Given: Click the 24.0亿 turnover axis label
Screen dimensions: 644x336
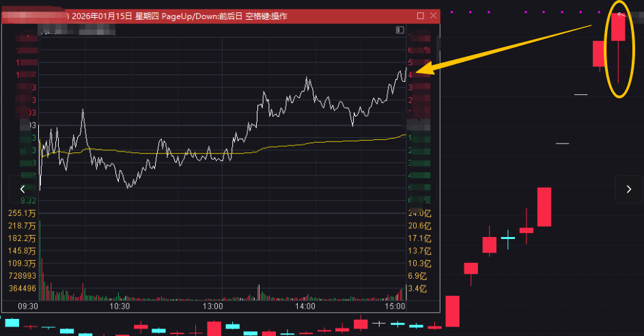Looking at the screenshot, I should tap(419, 212).
